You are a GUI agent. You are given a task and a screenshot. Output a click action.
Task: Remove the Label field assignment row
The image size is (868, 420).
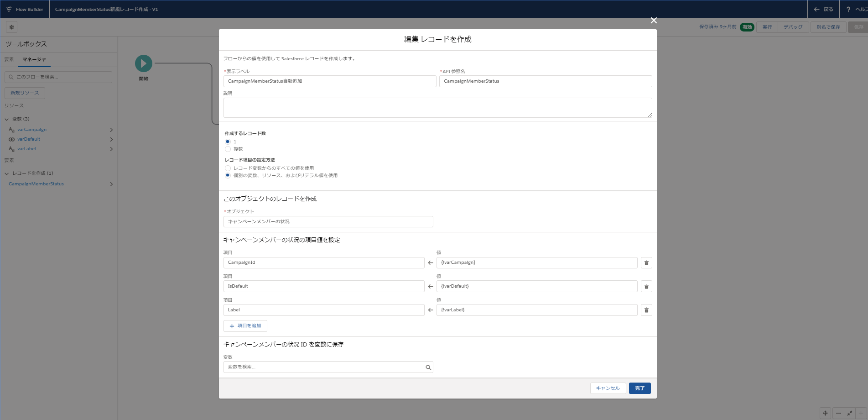tap(646, 310)
